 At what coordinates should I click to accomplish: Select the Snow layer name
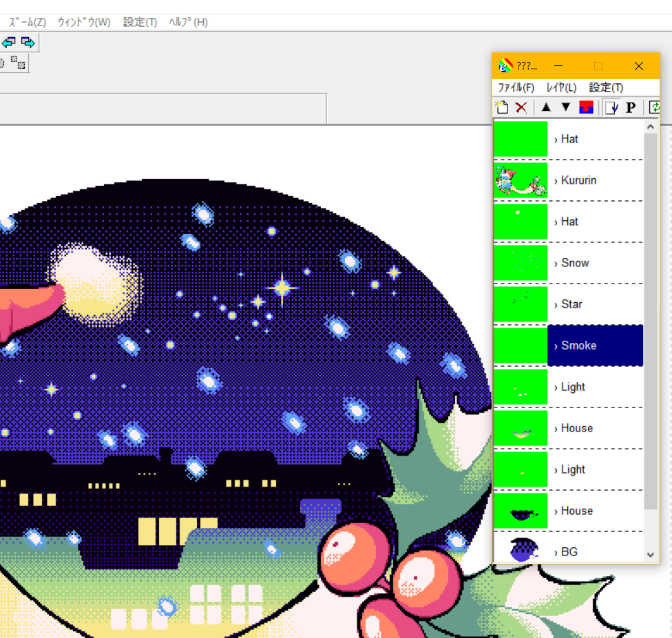[575, 263]
